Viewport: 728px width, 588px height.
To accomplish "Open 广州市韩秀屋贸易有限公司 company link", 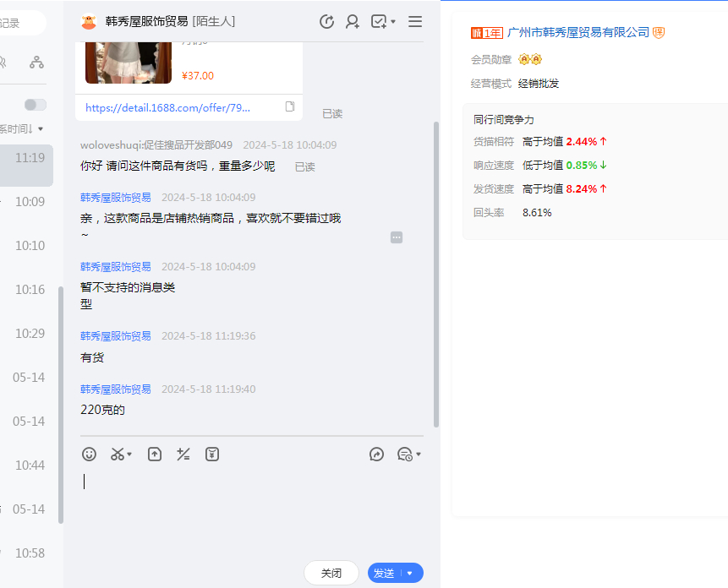I will [578, 32].
